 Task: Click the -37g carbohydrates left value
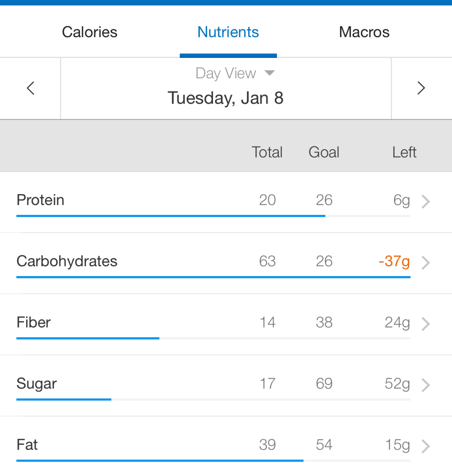coord(394,261)
